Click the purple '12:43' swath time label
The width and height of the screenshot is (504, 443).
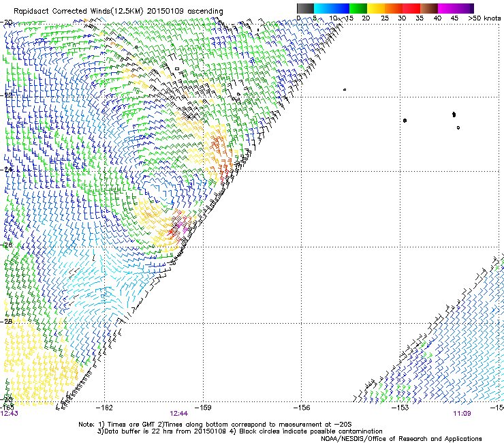(10, 414)
